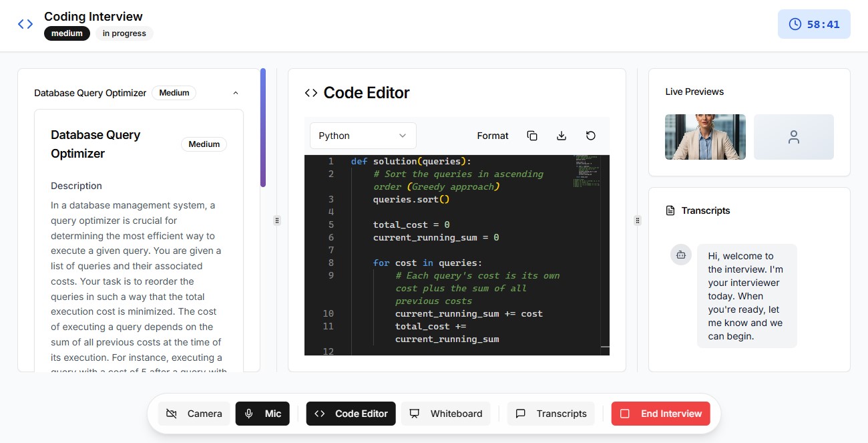868x443 pixels.
Task: Reset the editor using the circular arrow icon
Action: [x=590, y=135]
